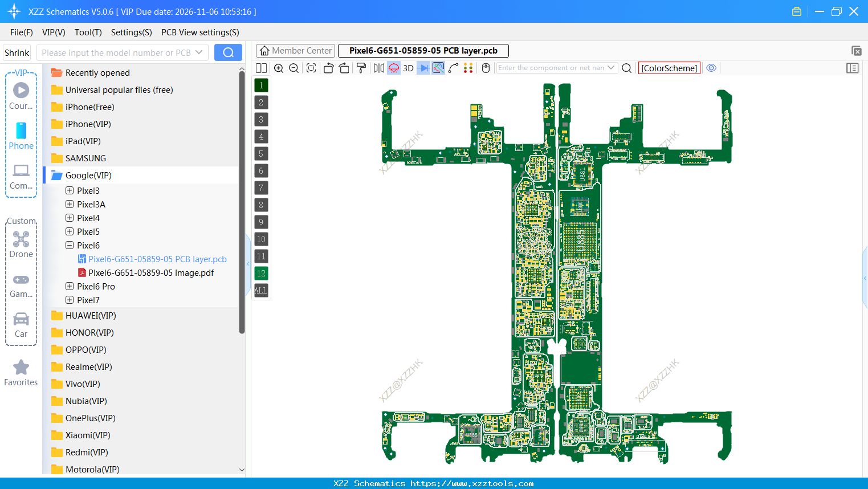Viewport: 868px width, 489px height.
Task: Activate the hand pan (mouse) tool
Action: coord(486,68)
